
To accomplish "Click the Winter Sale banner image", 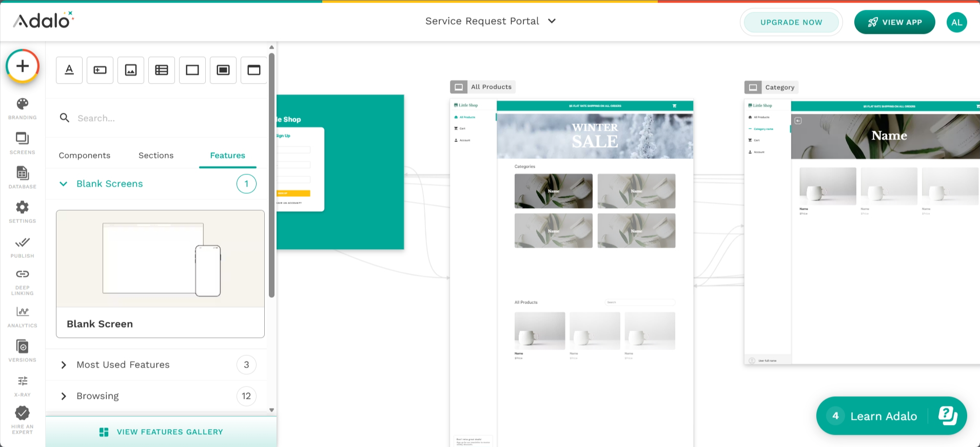I will [x=595, y=136].
